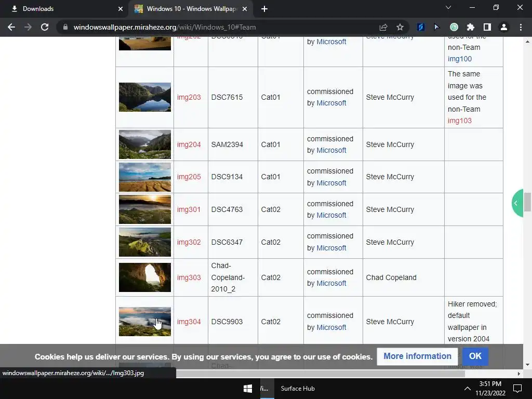Open the img303 cave thumbnail
Image resolution: width=532 pixels, height=399 pixels.
point(145,277)
